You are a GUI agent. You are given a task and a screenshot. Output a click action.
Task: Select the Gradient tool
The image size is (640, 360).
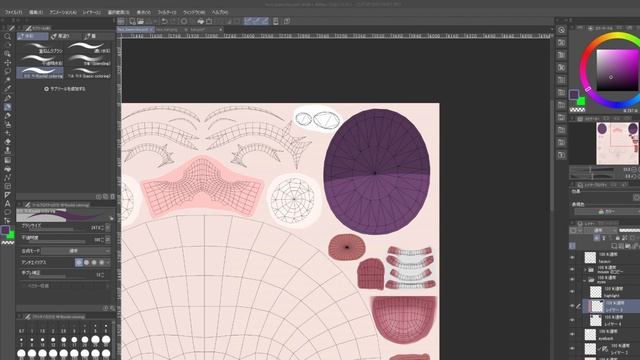[x=7, y=160]
